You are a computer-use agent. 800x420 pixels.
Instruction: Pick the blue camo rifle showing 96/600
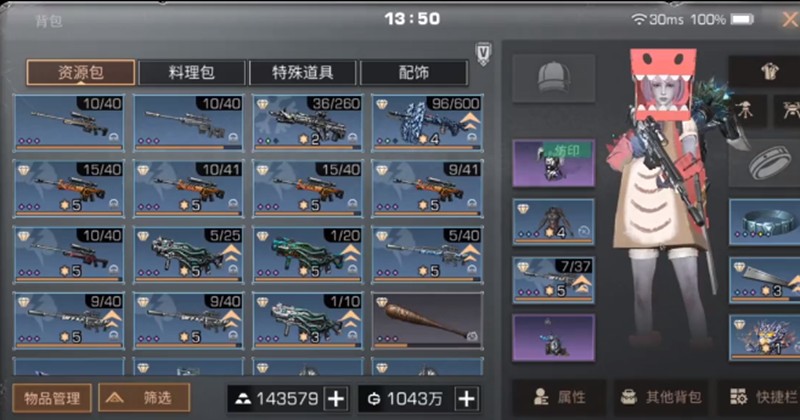(x=428, y=123)
